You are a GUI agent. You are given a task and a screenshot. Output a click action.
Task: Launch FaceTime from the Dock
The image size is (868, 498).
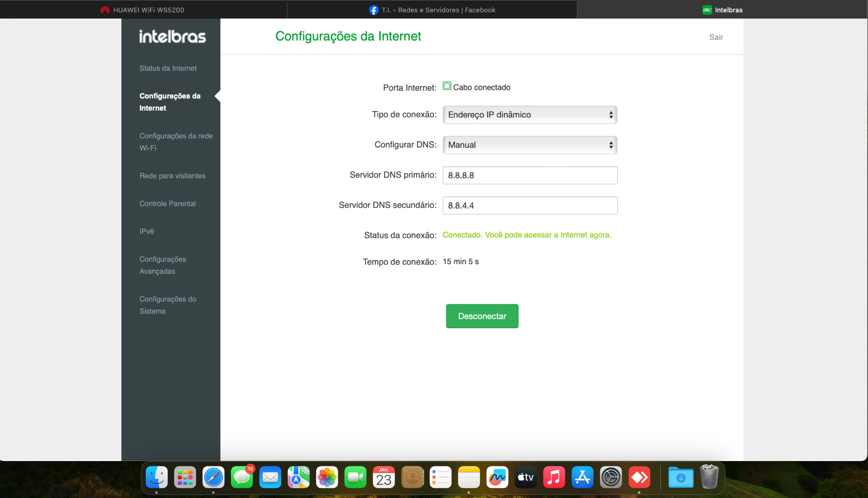pyautogui.click(x=356, y=477)
